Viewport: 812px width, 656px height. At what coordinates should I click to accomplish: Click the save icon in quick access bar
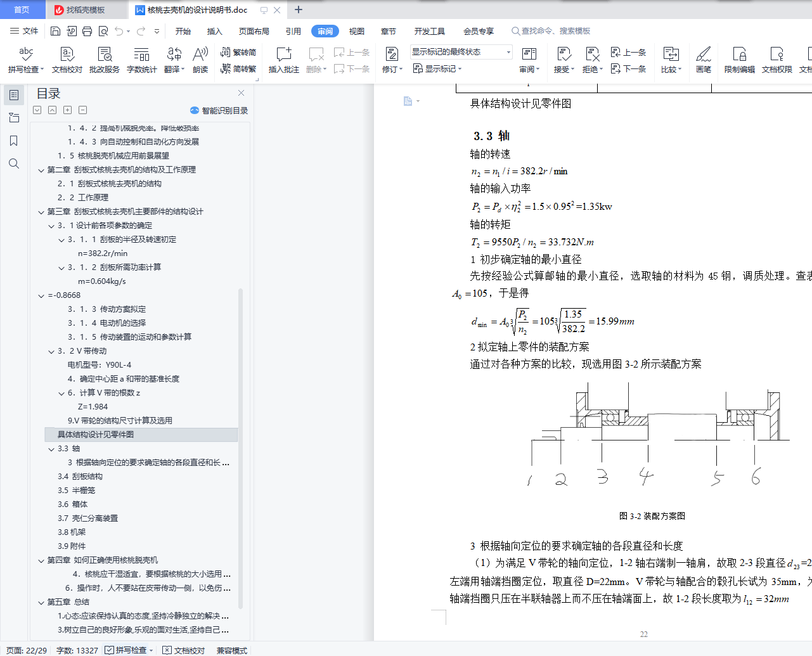[55, 31]
